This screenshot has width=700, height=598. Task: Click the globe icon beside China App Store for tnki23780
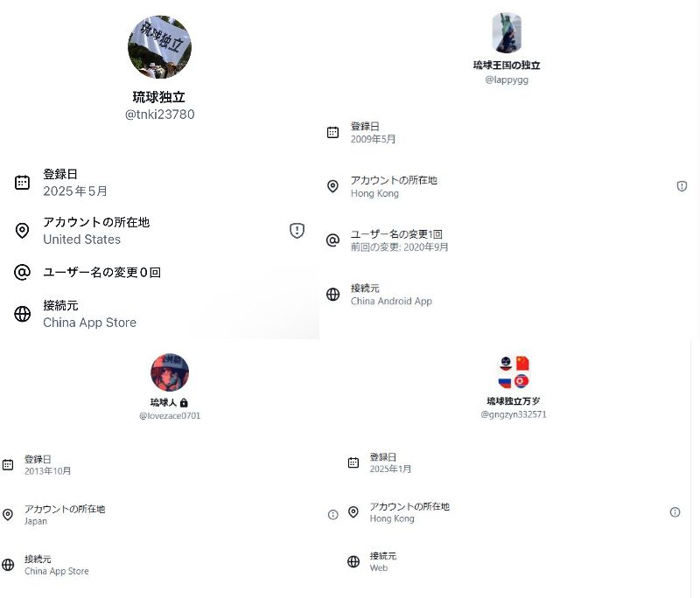(23, 314)
